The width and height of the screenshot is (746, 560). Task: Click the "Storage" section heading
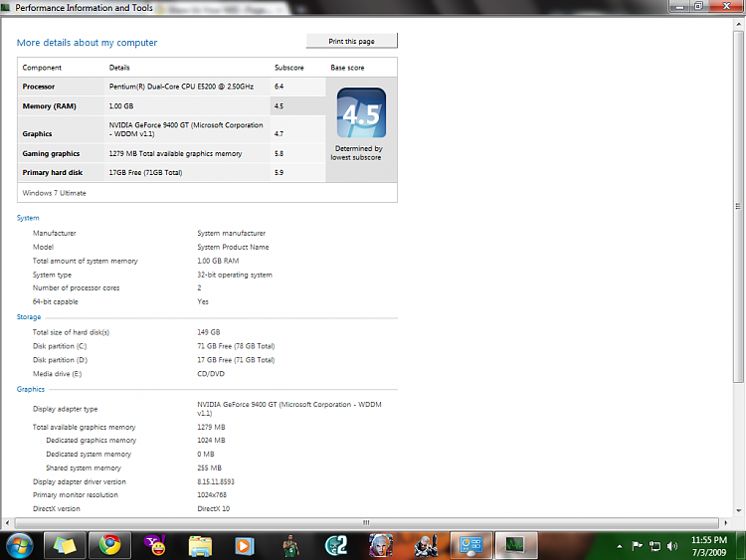tap(29, 317)
